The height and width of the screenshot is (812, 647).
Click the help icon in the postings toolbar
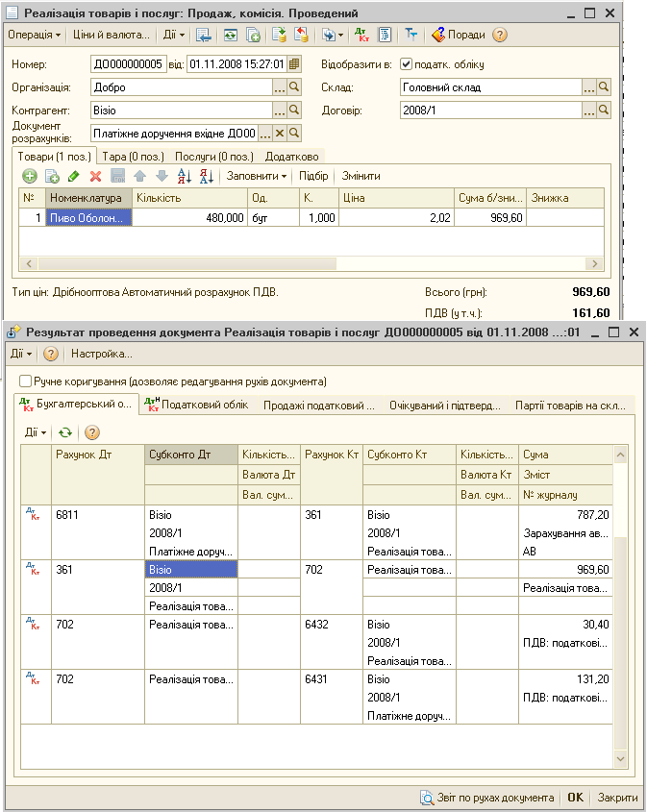pos(91,432)
